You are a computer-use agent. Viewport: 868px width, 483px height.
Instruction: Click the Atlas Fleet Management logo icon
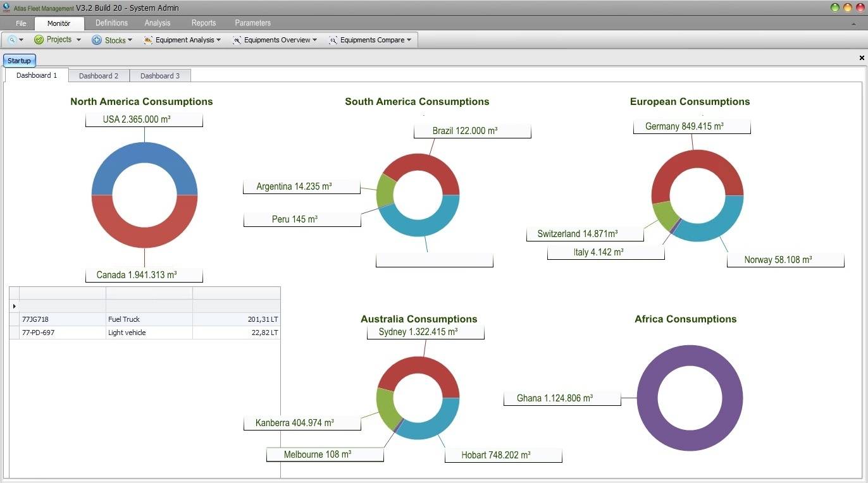point(6,8)
